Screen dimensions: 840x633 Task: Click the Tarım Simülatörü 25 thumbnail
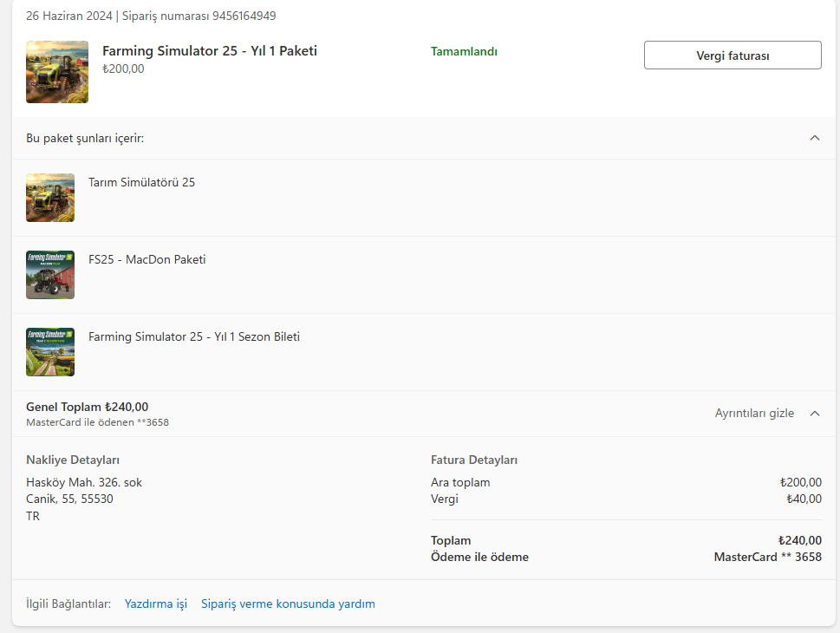point(50,198)
